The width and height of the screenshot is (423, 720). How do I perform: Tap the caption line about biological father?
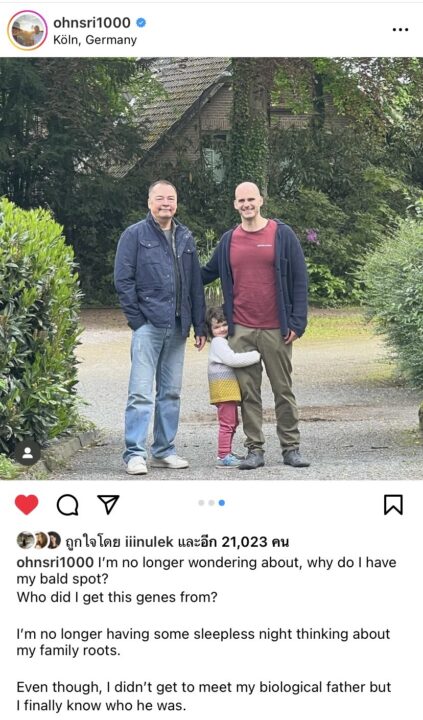click(x=204, y=696)
